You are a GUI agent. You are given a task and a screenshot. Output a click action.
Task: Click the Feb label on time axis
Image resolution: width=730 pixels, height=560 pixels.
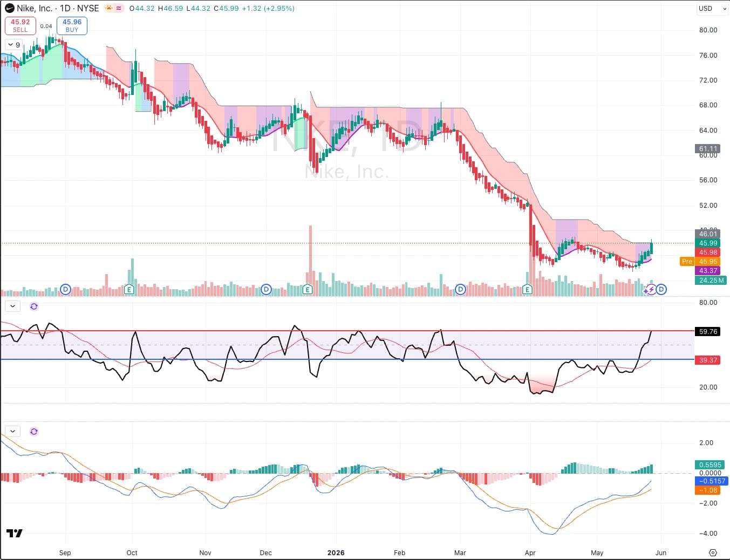point(399,553)
